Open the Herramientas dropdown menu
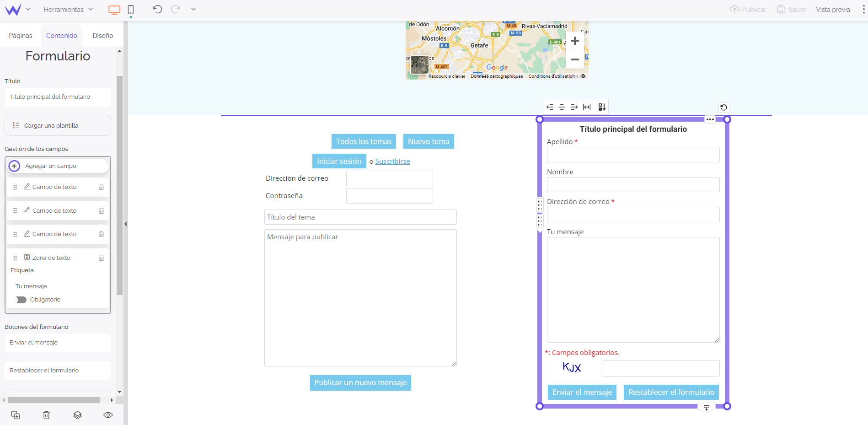Screen dimensions: 868x425 [68, 10]
